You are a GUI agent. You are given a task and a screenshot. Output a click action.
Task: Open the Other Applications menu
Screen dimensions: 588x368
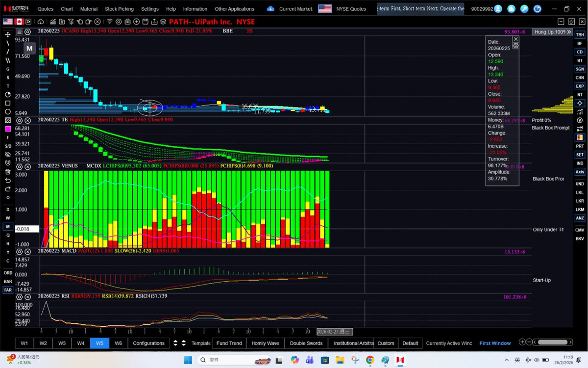pyautogui.click(x=234, y=9)
